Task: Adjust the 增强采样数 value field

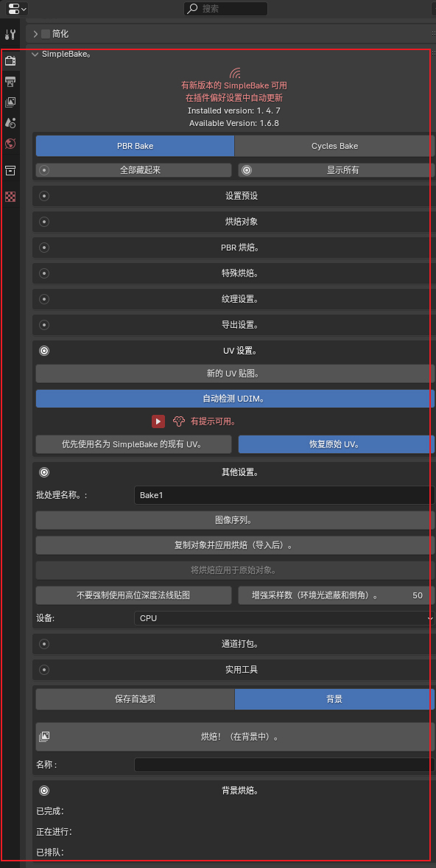Action: point(337,595)
